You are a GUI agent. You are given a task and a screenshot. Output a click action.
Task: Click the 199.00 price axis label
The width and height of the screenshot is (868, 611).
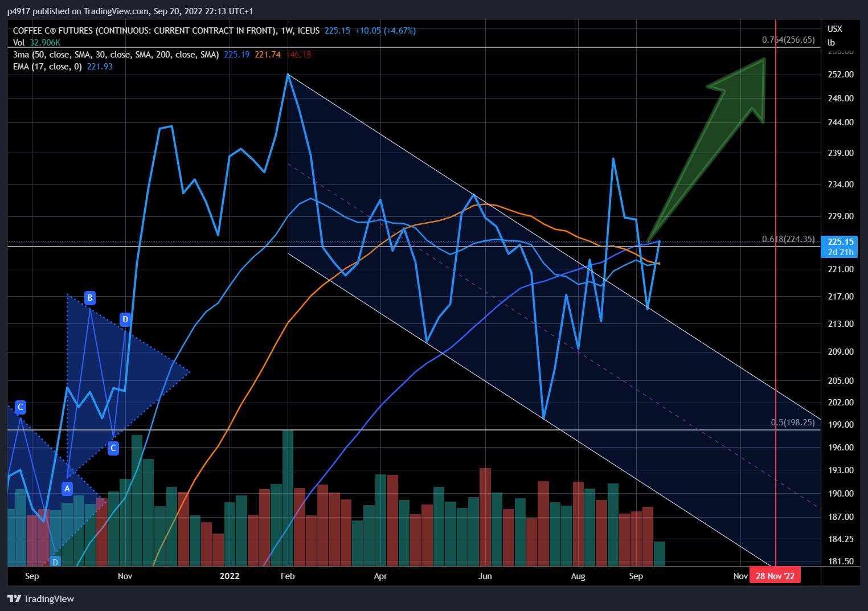coord(841,425)
